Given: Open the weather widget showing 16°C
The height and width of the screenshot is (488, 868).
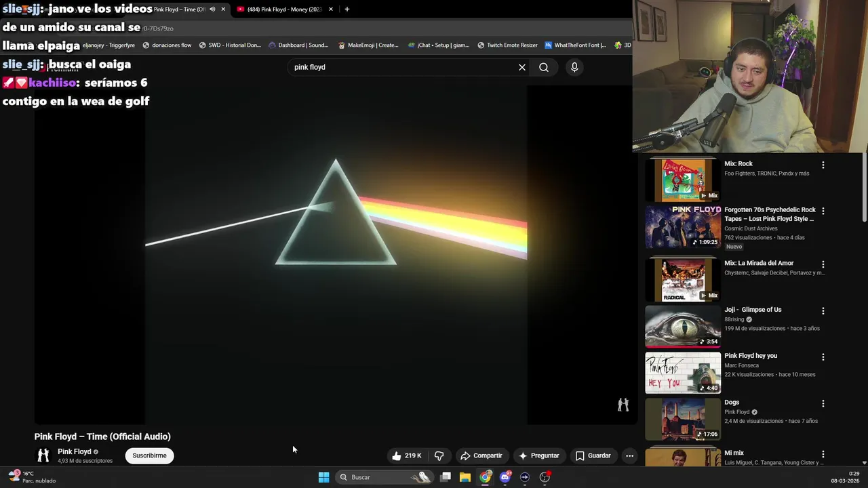Looking at the screenshot, I should tap(32, 477).
